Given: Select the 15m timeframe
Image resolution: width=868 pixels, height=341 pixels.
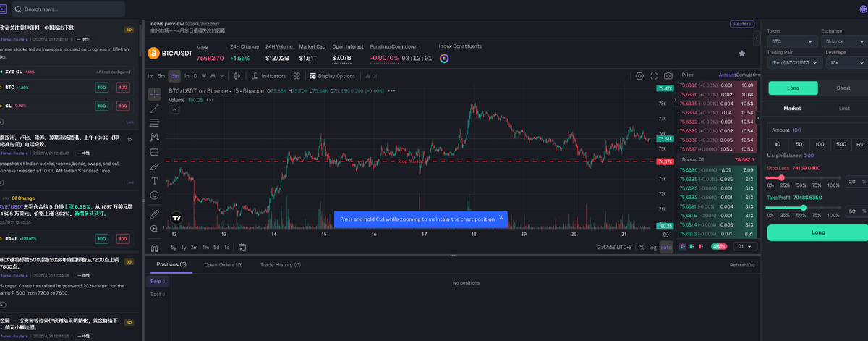Looking at the screenshot, I should pos(174,76).
